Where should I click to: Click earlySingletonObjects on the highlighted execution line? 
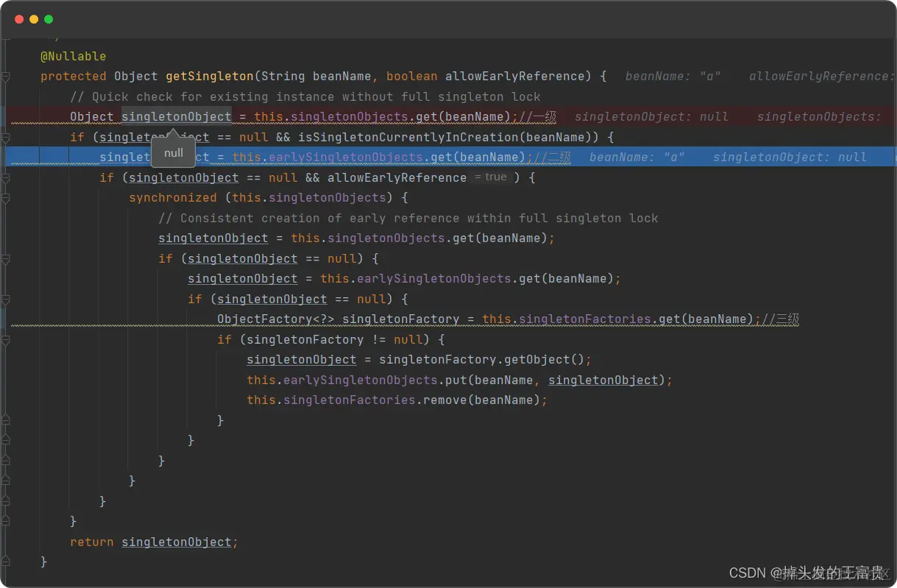[x=346, y=157]
